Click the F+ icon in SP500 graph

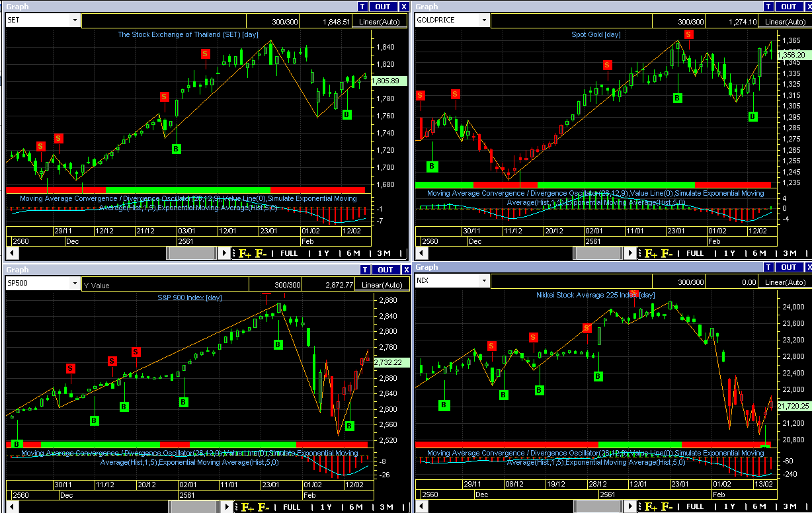coord(248,508)
